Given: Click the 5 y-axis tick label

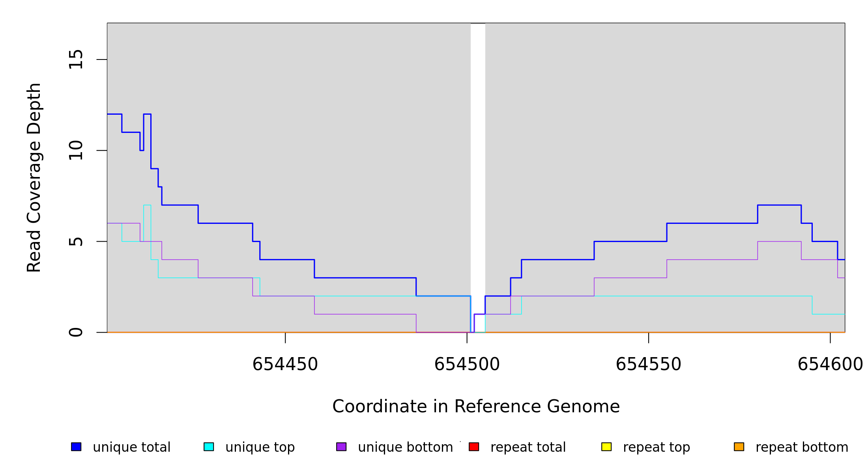Looking at the screenshot, I should click(76, 241).
